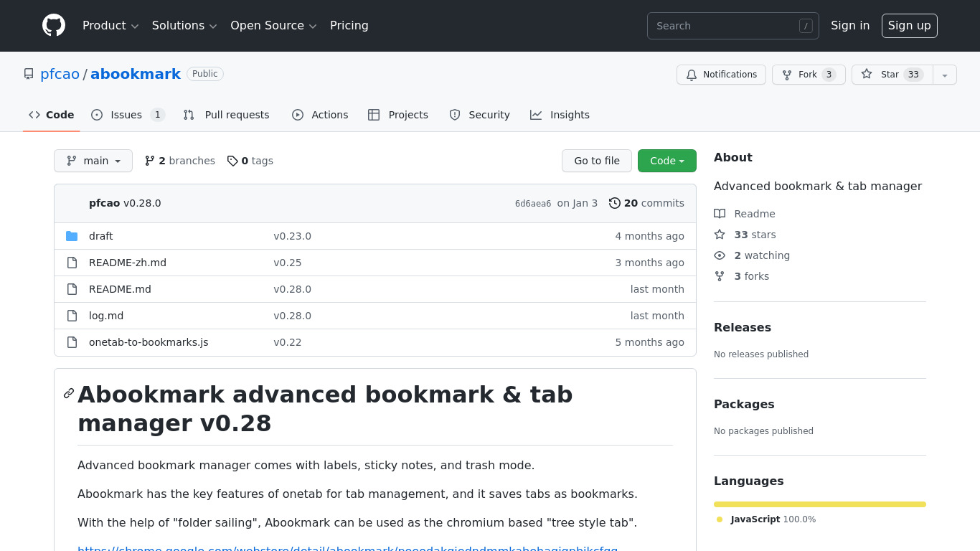Switch to the Issues tab
This screenshot has height=551, width=980.
coord(128,115)
